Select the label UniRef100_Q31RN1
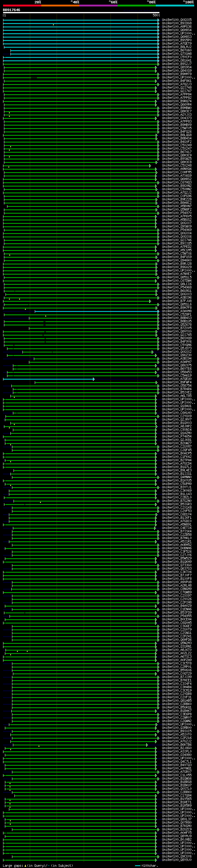This screenshot has height=868, width=197. click(x=176, y=647)
